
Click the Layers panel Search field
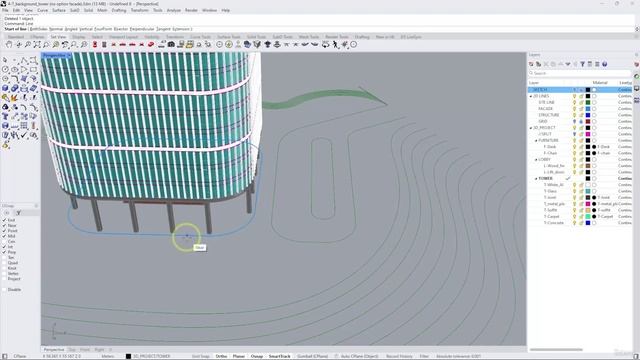(580, 73)
